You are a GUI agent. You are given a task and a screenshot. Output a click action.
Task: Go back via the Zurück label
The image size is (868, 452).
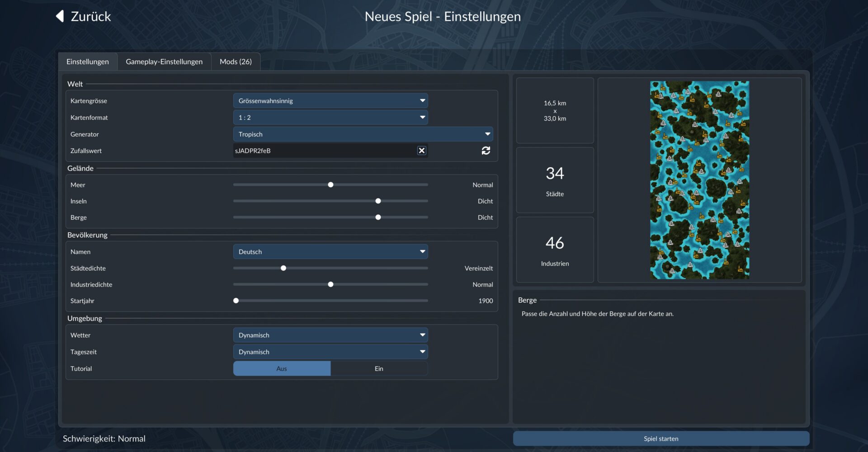point(91,16)
